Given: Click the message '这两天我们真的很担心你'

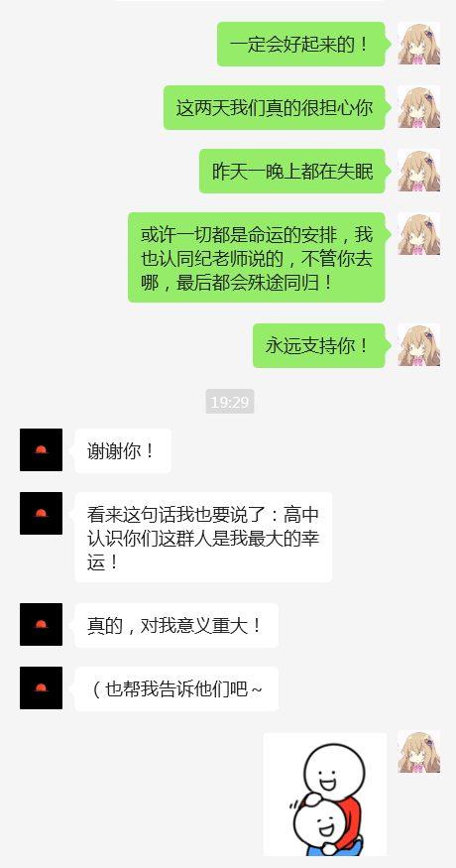Looking at the screenshot, I should tap(275, 107).
